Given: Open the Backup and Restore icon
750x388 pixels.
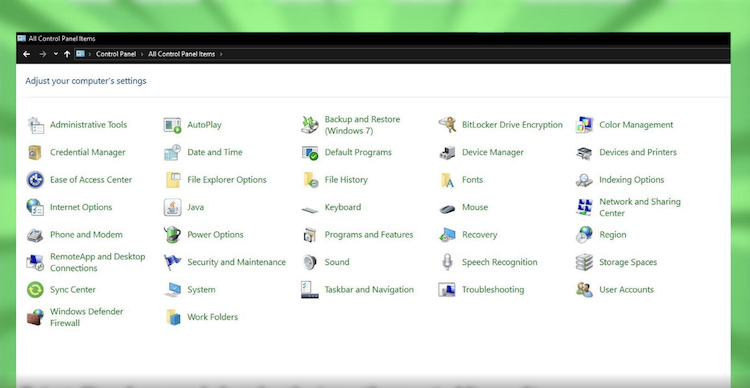Looking at the screenshot, I should (x=310, y=125).
